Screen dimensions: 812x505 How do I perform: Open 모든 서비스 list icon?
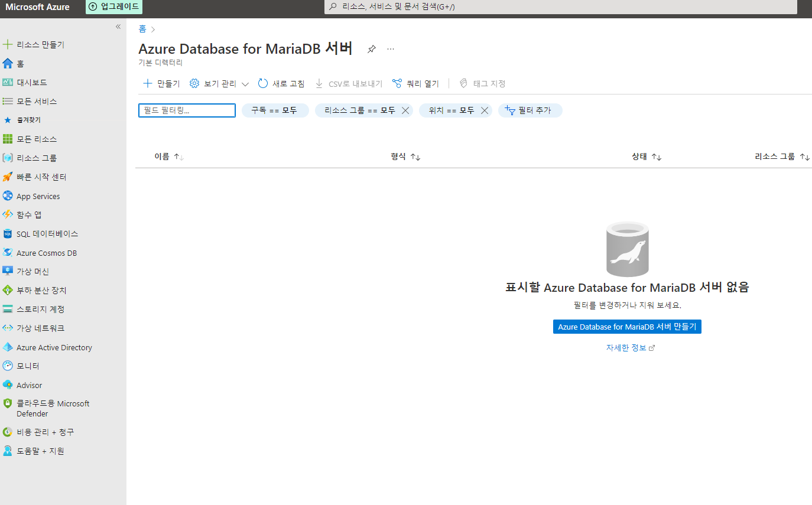(x=8, y=101)
